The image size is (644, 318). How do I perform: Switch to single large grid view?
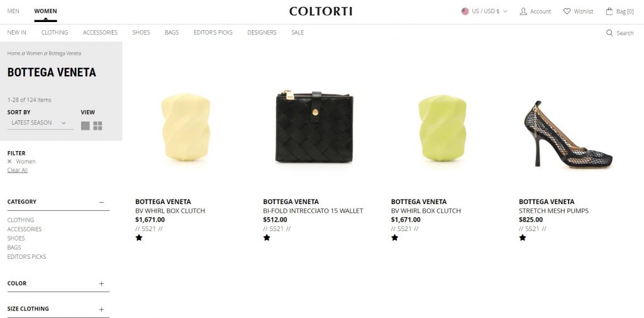pos(86,126)
